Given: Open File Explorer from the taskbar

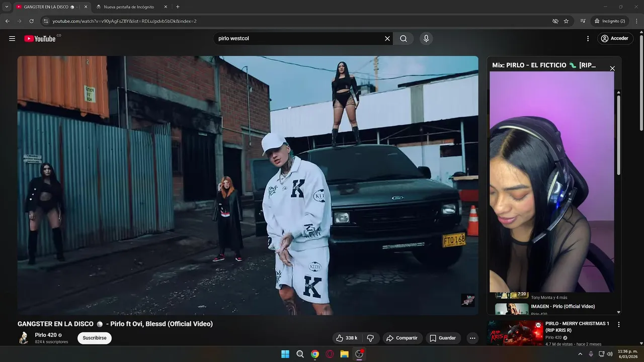Looking at the screenshot, I should click(x=345, y=354).
